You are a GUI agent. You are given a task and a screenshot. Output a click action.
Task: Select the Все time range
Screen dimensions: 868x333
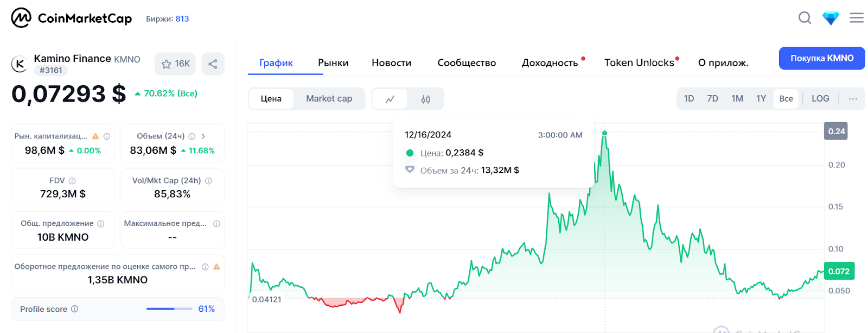click(x=786, y=99)
